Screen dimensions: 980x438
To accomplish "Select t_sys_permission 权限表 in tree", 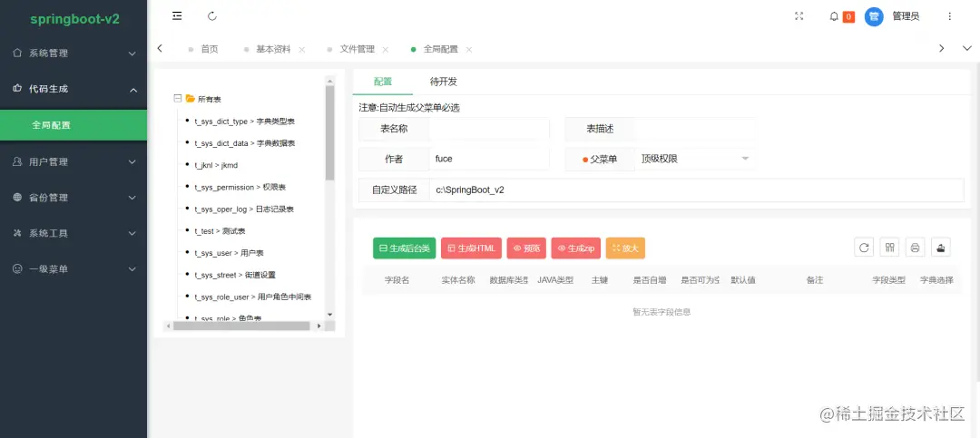I will 240,187.
